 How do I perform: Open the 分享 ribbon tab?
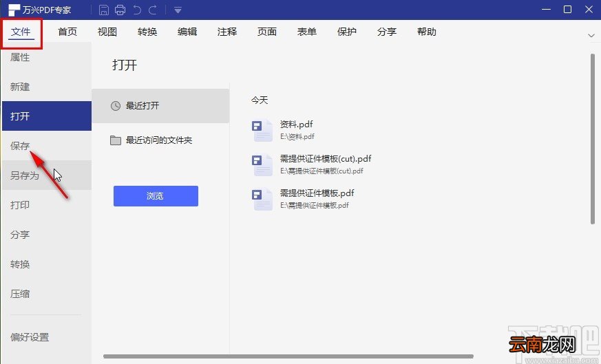coord(386,32)
